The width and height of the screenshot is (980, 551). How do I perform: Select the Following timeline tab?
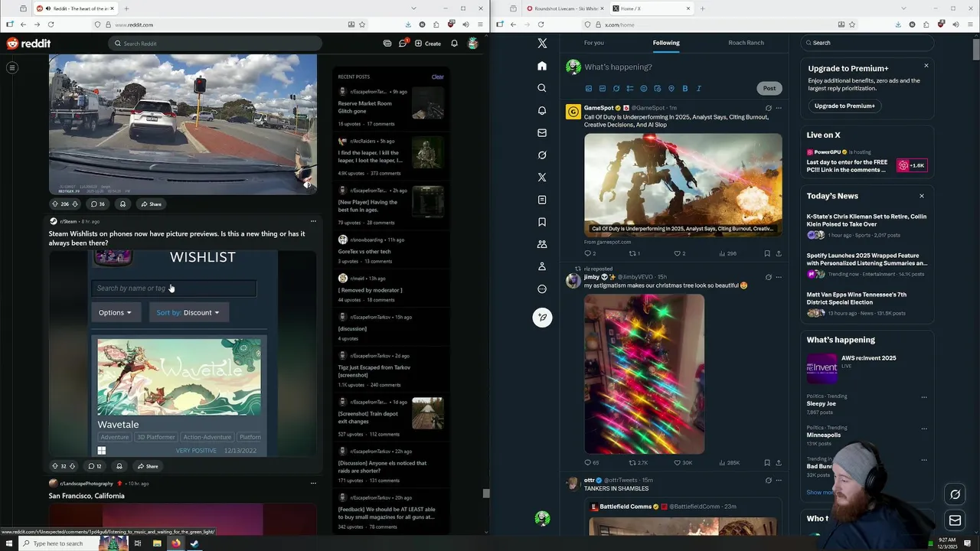tap(666, 43)
